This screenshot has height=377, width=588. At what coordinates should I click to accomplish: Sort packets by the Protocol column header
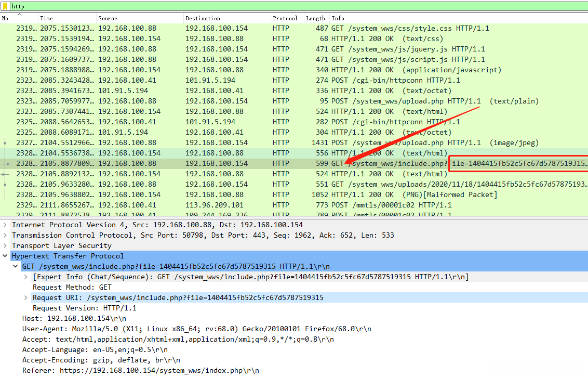pyautogui.click(x=287, y=18)
